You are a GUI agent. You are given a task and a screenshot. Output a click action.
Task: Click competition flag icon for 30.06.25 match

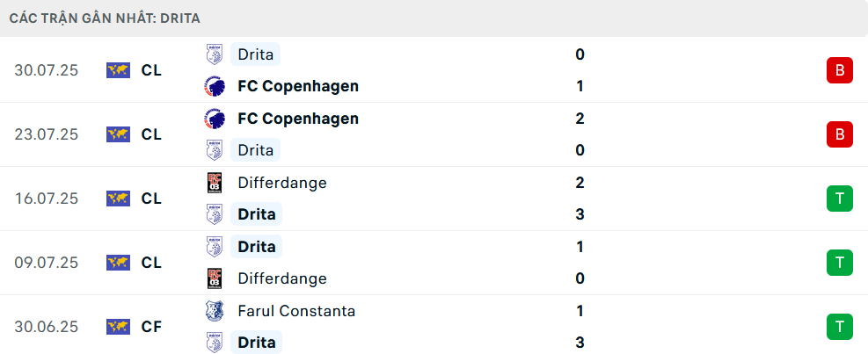pos(118,327)
